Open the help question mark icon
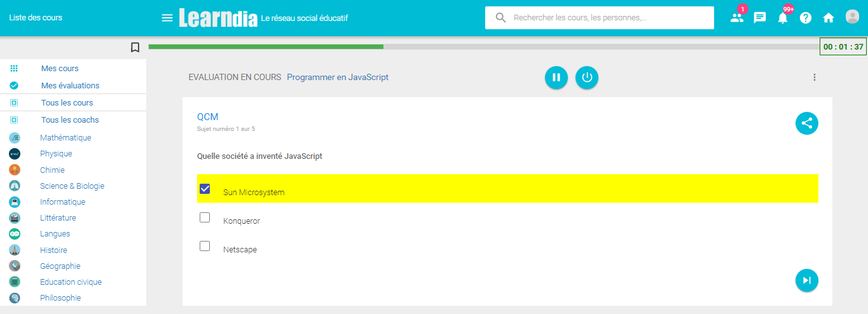Viewport: 868px width, 314px height. point(806,18)
